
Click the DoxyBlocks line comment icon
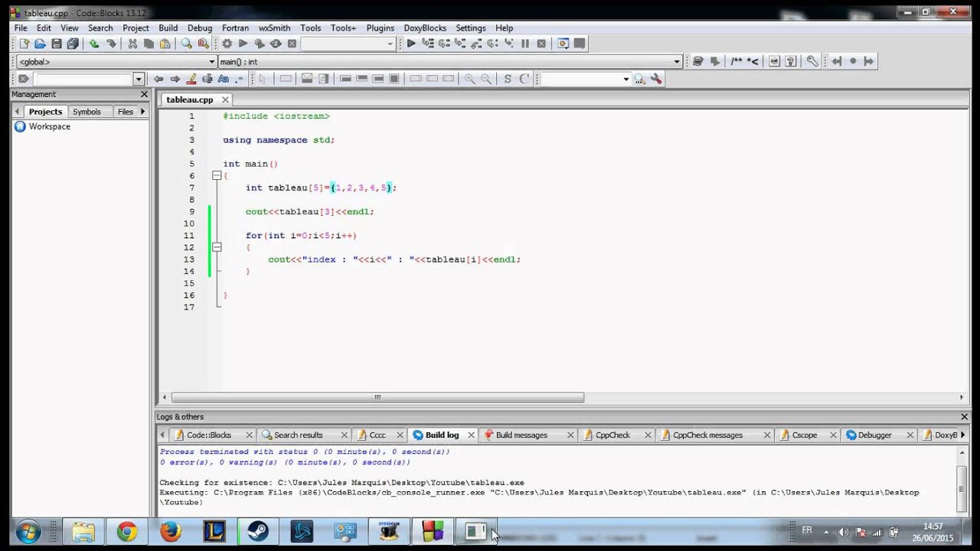(x=753, y=61)
